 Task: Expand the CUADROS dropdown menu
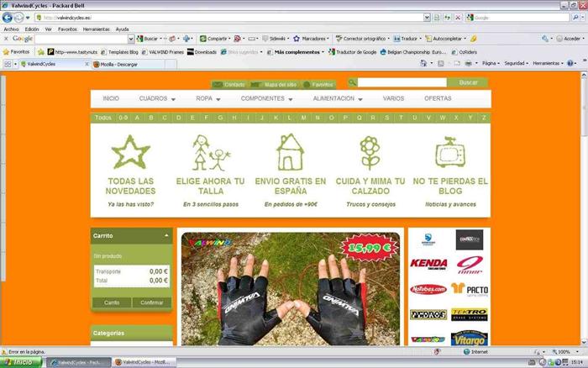(157, 98)
